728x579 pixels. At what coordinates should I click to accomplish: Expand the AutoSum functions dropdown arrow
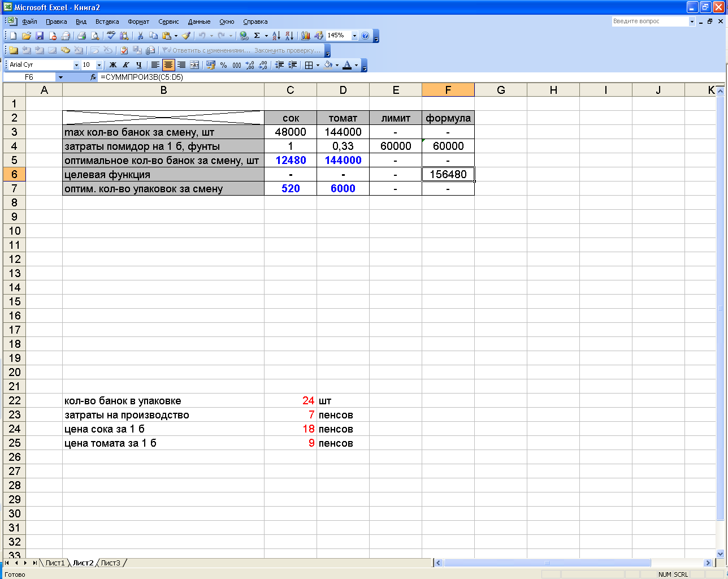point(266,36)
